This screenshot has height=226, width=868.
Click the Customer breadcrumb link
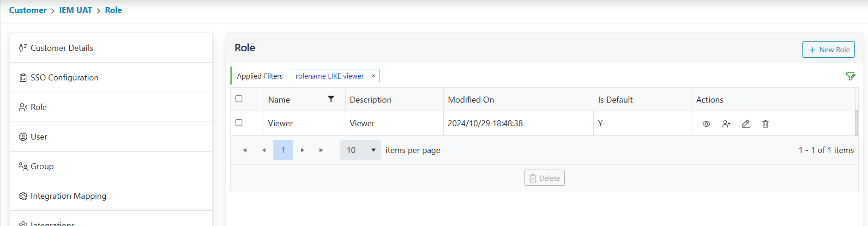tap(28, 10)
